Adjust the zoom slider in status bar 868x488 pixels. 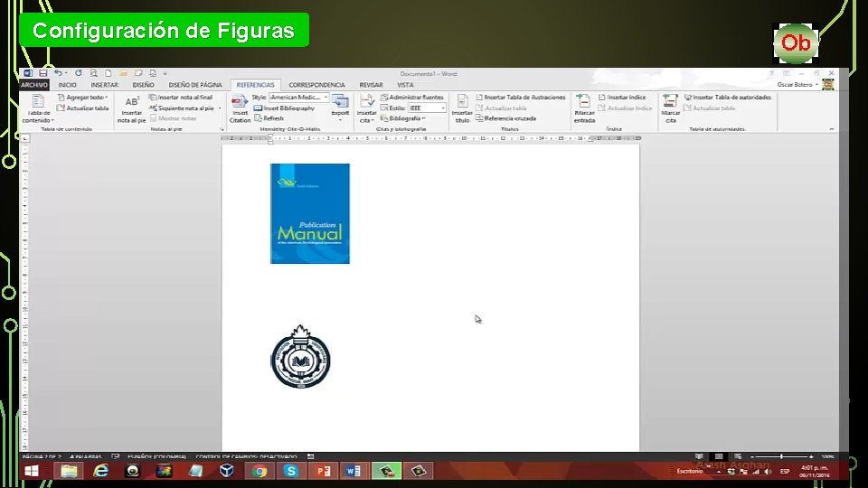(781, 457)
